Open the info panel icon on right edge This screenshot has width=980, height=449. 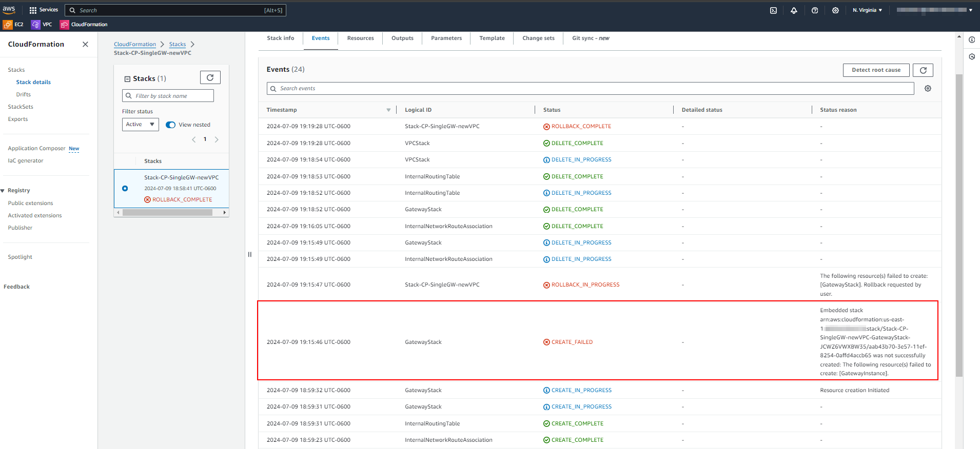pyautogui.click(x=972, y=39)
